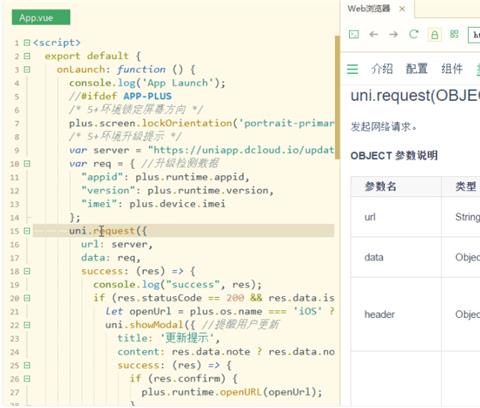Viewport: 480px width, 408px height.
Task: Open the 配置 nav item
Action: click(x=417, y=69)
